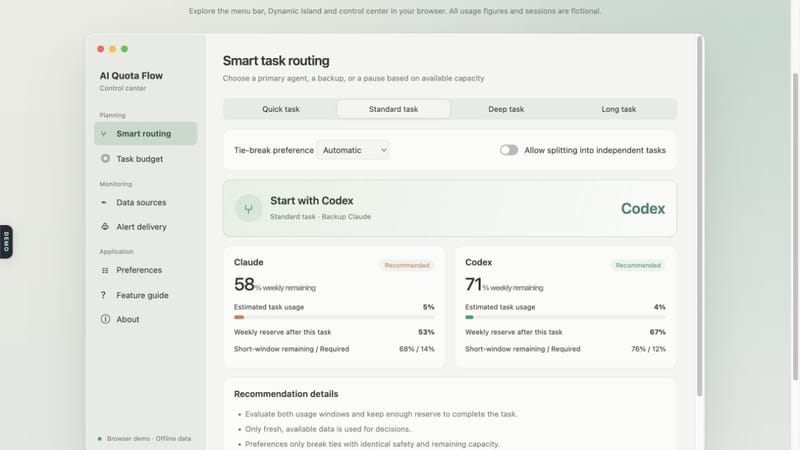Click the 76% / 12% short-window value

[x=648, y=349]
